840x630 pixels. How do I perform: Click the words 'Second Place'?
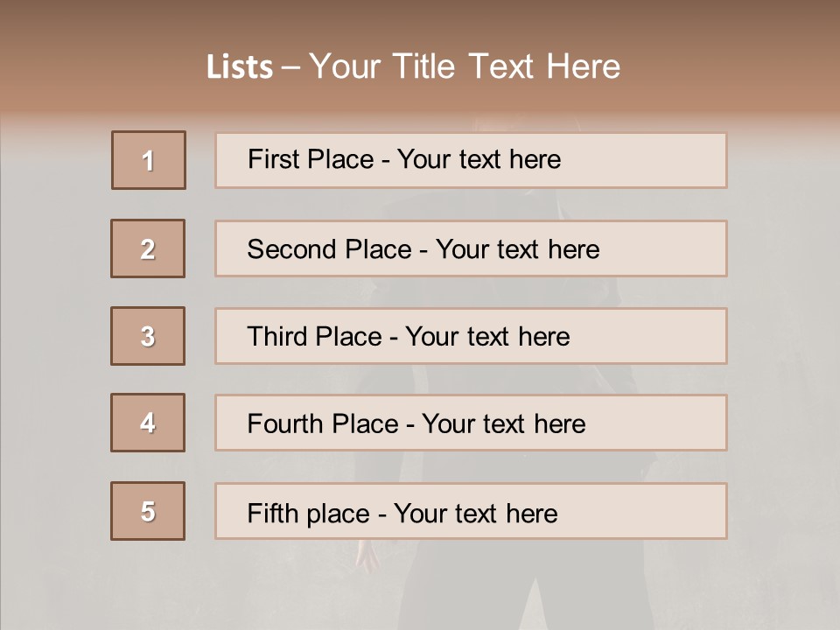[327, 249]
